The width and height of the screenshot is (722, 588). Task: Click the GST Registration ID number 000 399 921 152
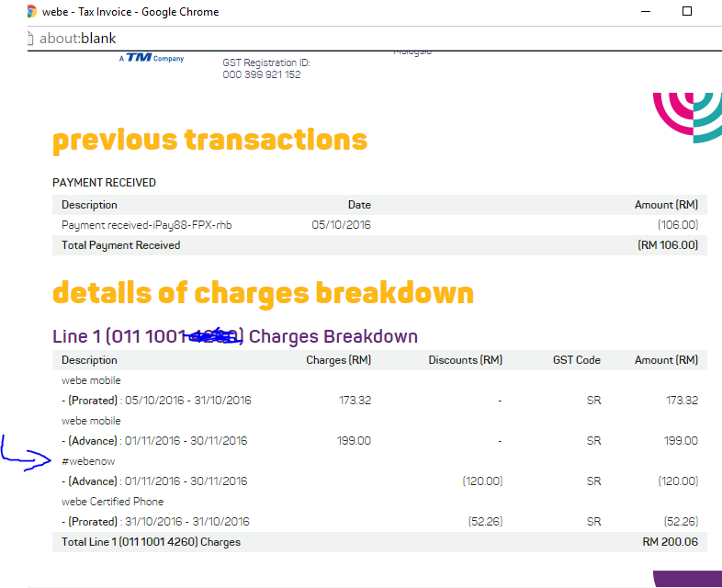click(x=262, y=74)
